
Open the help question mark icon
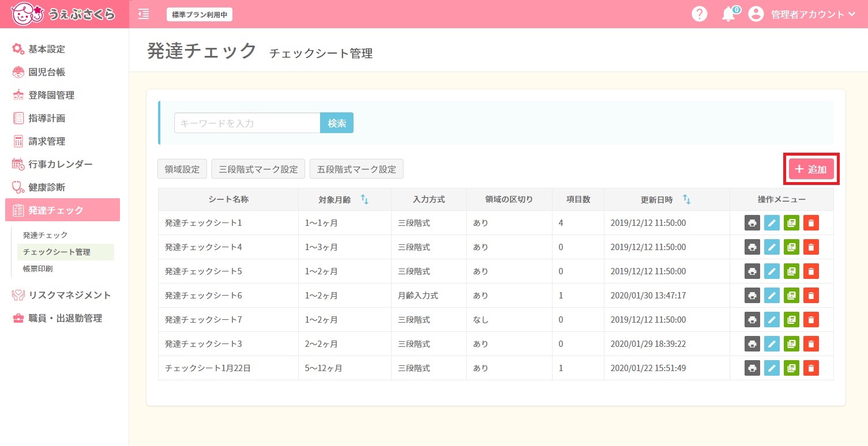699,14
